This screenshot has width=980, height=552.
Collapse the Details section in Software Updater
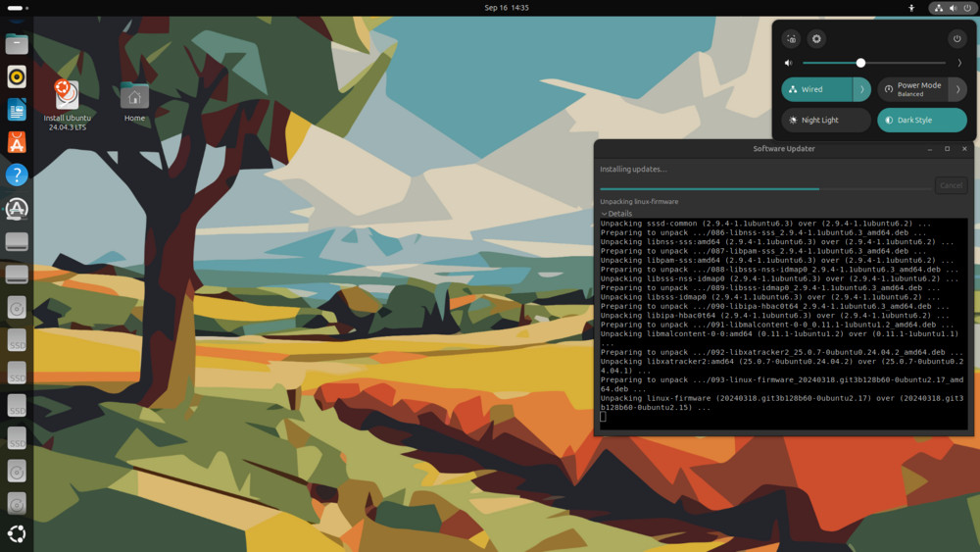click(x=605, y=213)
